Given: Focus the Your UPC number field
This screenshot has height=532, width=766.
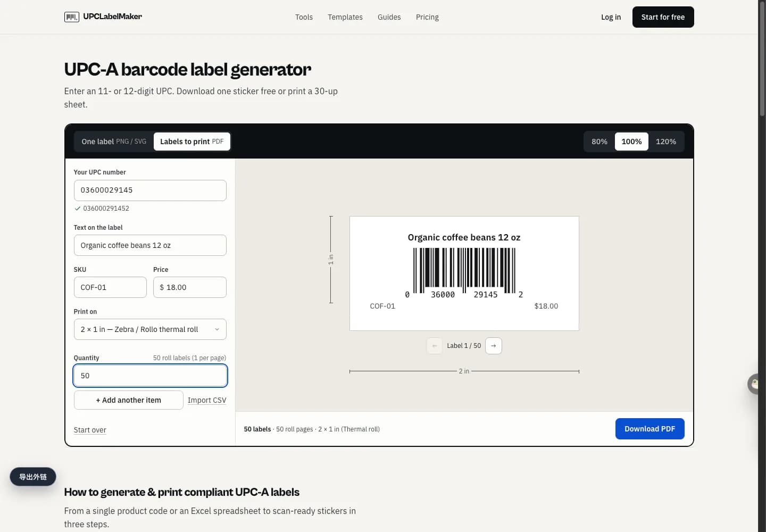Looking at the screenshot, I should [x=150, y=190].
